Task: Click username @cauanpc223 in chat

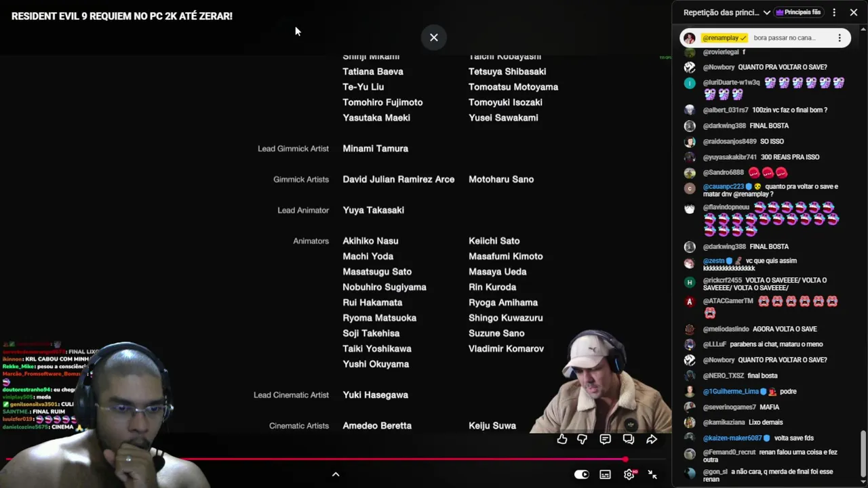Action: click(724, 186)
